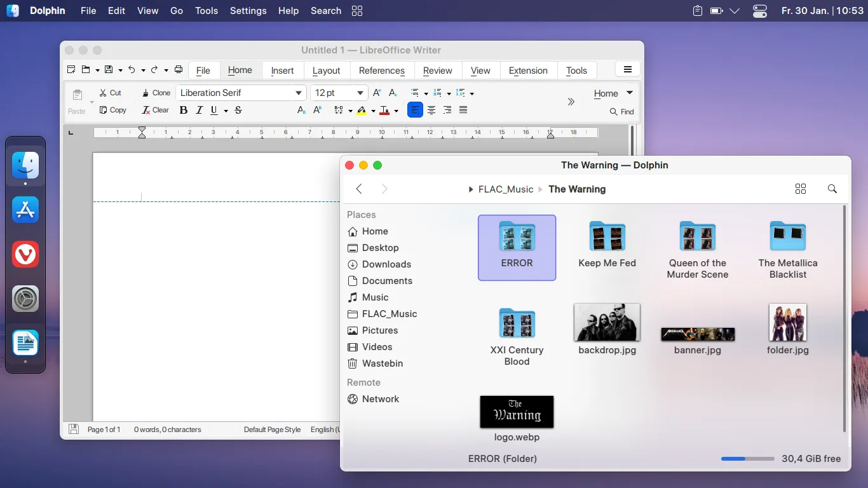Apply strikethrough formatting
The image size is (868, 488).
(x=238, y=110)
